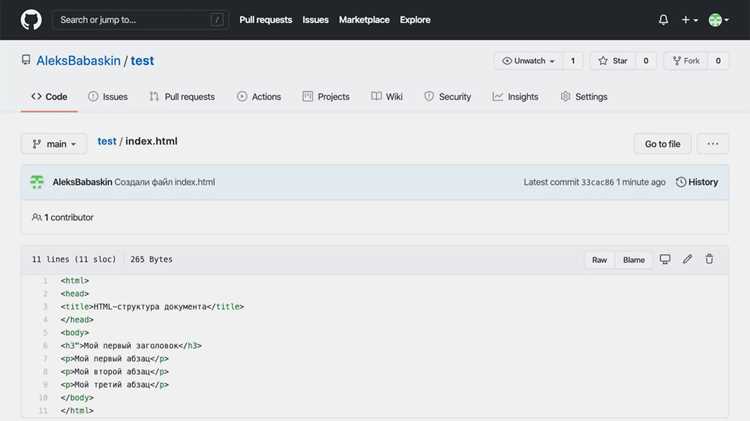750x421 pixels.
Task: Click line number 1
Action: (x=45, y=280)
